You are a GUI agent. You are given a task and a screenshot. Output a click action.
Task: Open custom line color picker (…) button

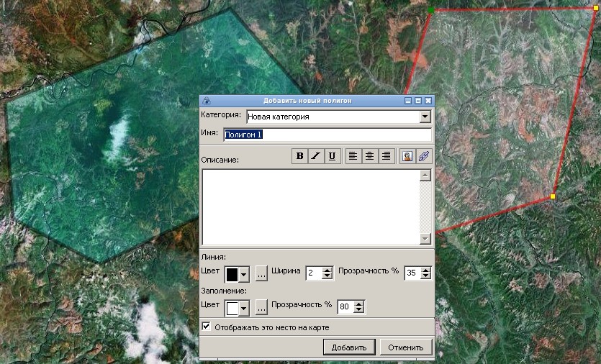click(x=261, y=273)
